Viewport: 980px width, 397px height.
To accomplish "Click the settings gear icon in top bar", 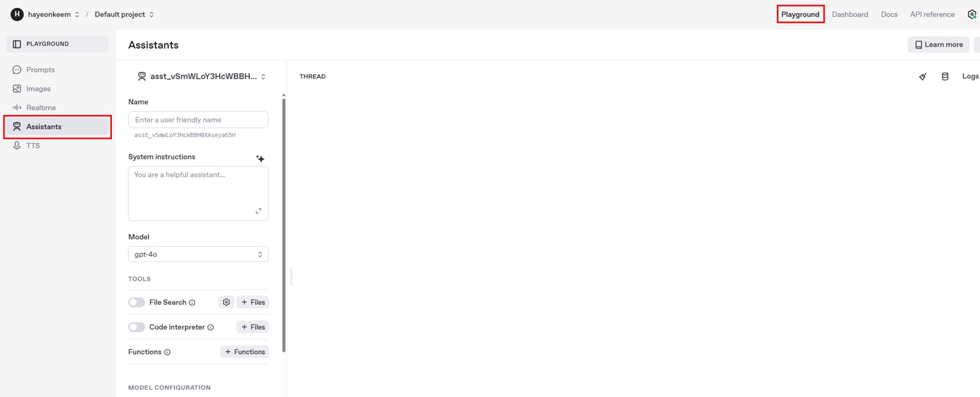I will tap(972, 14).
